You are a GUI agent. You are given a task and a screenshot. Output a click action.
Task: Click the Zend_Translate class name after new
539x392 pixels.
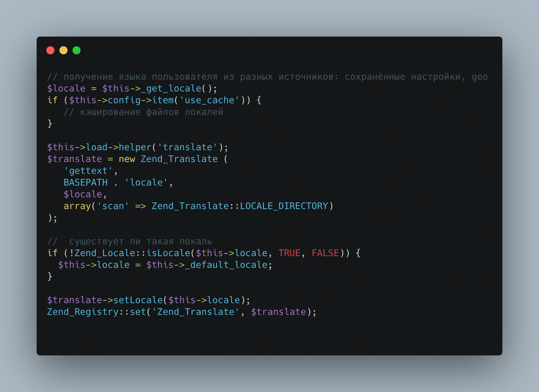coord(179,159)
